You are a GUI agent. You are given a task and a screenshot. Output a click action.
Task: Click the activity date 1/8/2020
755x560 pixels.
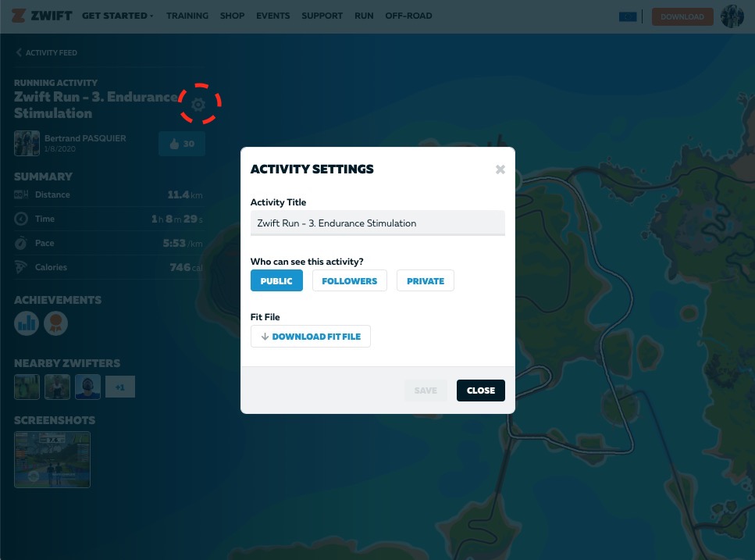59,149
